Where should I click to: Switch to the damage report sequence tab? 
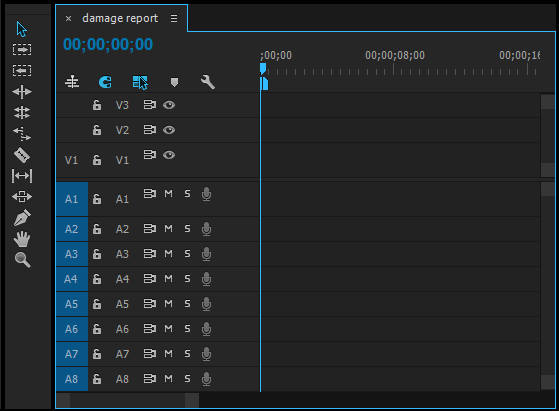pyautogui.click(x=120, y=18)
